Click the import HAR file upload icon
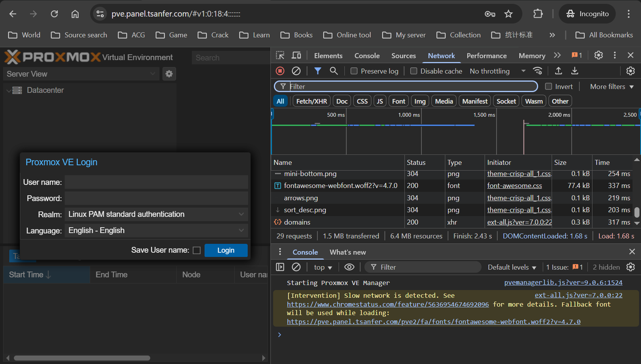The width and height of the screenshot is (641, 364). click(558, 71)
